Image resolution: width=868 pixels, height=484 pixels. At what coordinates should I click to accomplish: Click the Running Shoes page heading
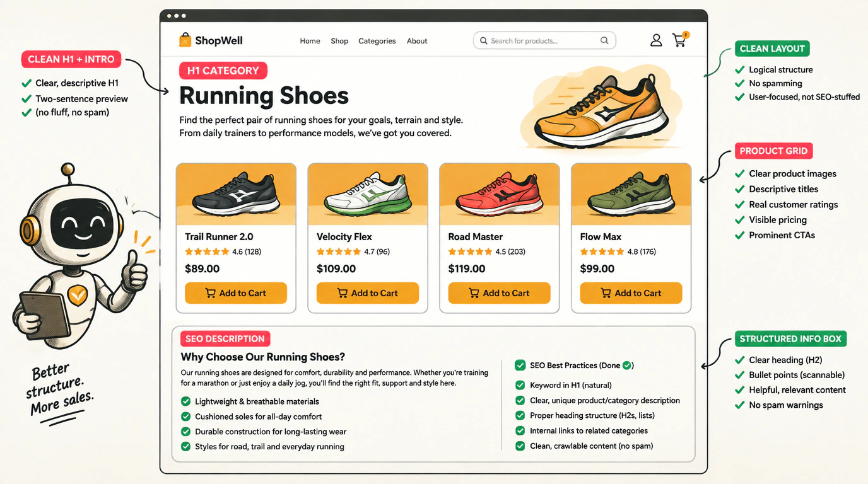264,96
